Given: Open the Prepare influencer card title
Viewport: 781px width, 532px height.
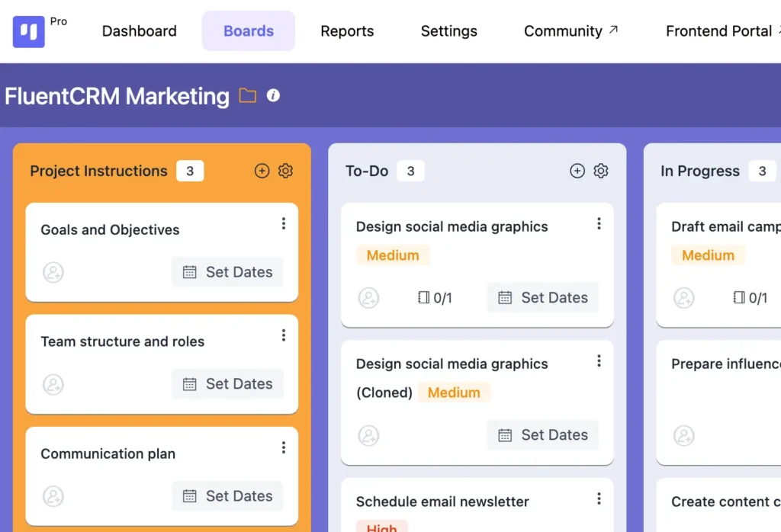Looking at the screenshot, I should [x=726, y=364].
